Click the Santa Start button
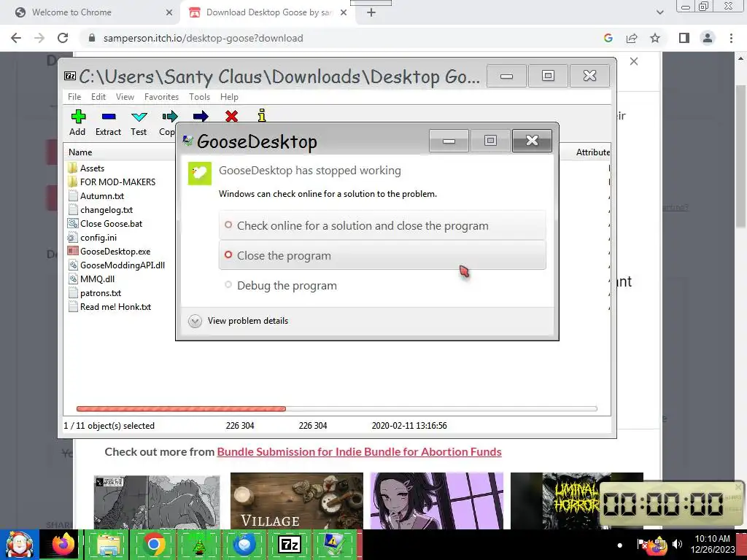Screen dimensions: 747x560 tap(19, 544)
